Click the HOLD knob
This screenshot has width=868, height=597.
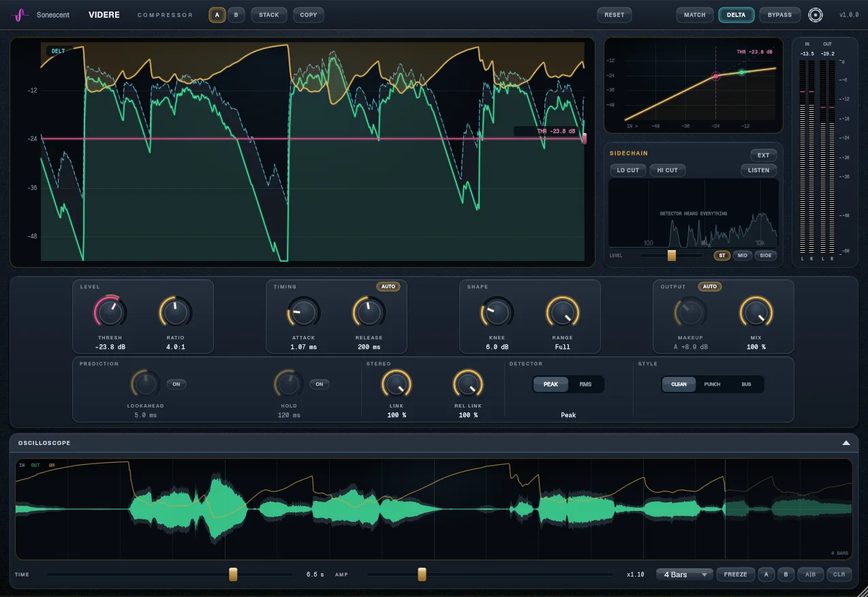288,384
